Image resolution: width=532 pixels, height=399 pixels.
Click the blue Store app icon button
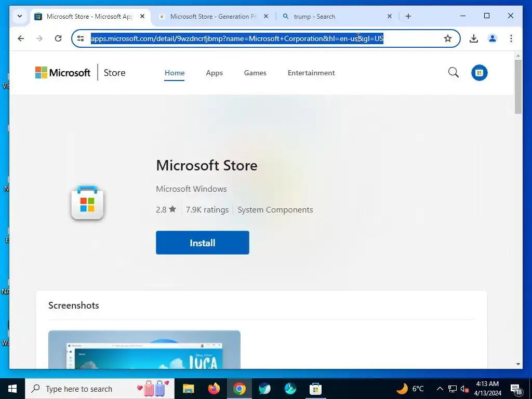[x=479, y=73]
